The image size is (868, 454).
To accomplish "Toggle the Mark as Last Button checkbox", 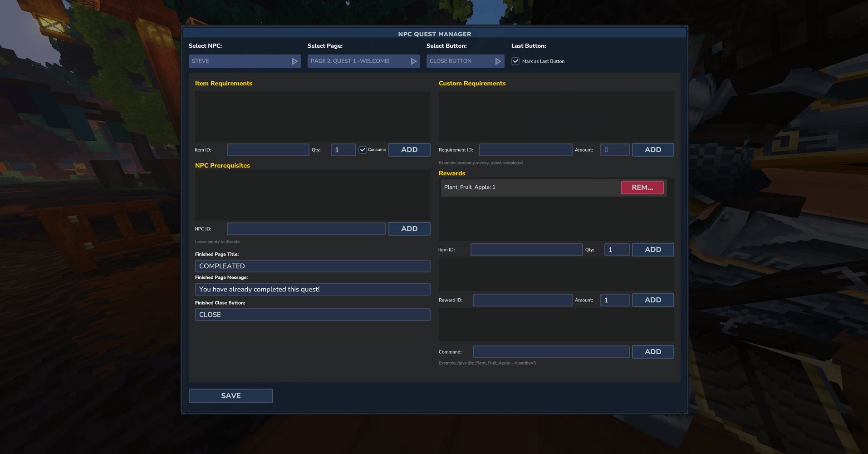I will tap(515, 61).
